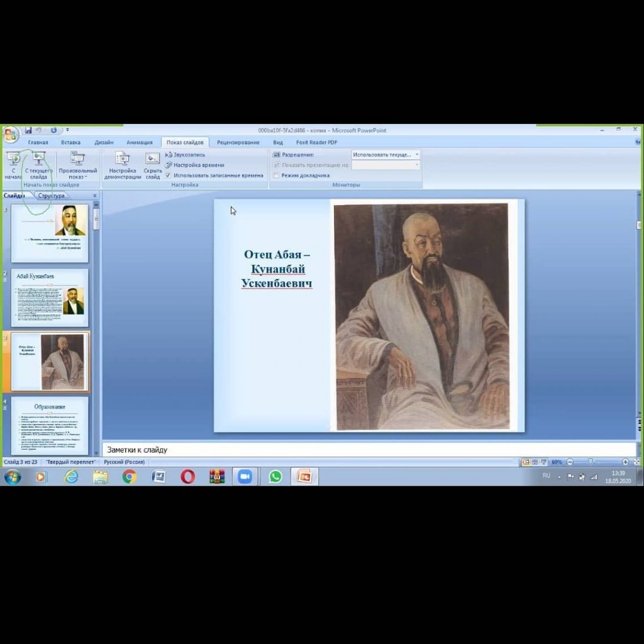Click 'Русский (Россия)' language status entry
The width and height of the screenshot is (644, 644).
click(124, 462)
